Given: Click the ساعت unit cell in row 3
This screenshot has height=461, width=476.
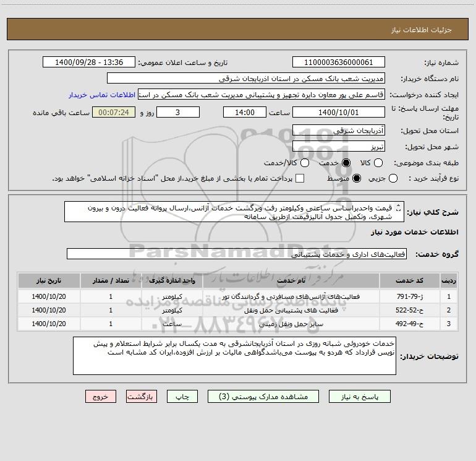Looking at the screenshot, I should point(172,324).
